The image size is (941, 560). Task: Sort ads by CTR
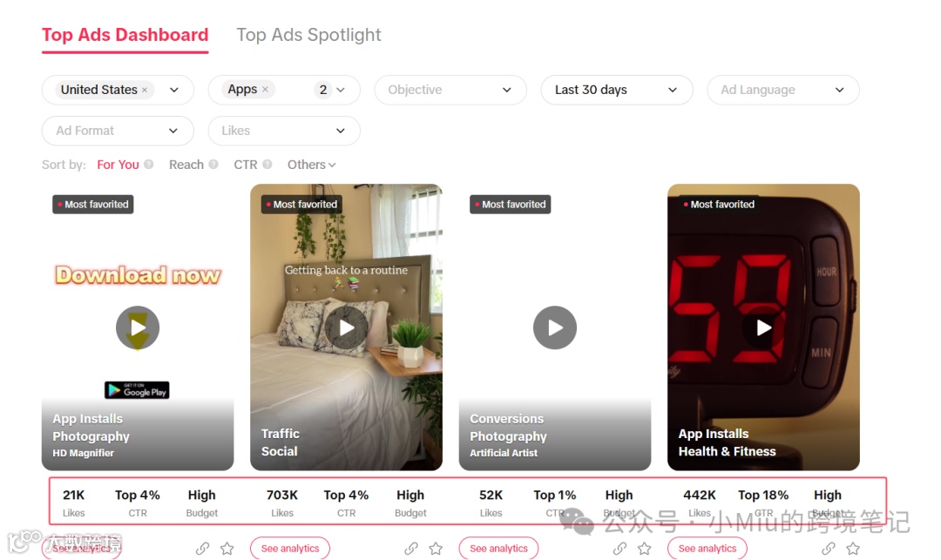pyautogui.click(x=246, y=165)
